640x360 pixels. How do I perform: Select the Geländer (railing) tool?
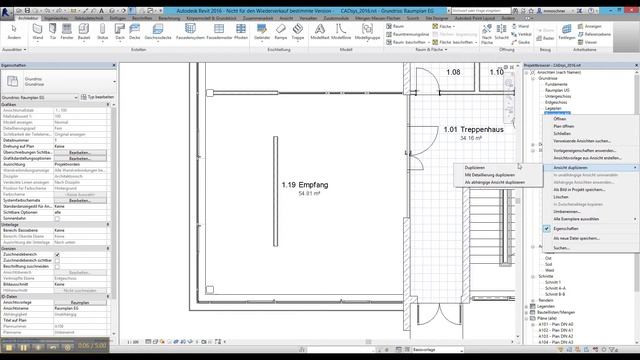[262, 31]
